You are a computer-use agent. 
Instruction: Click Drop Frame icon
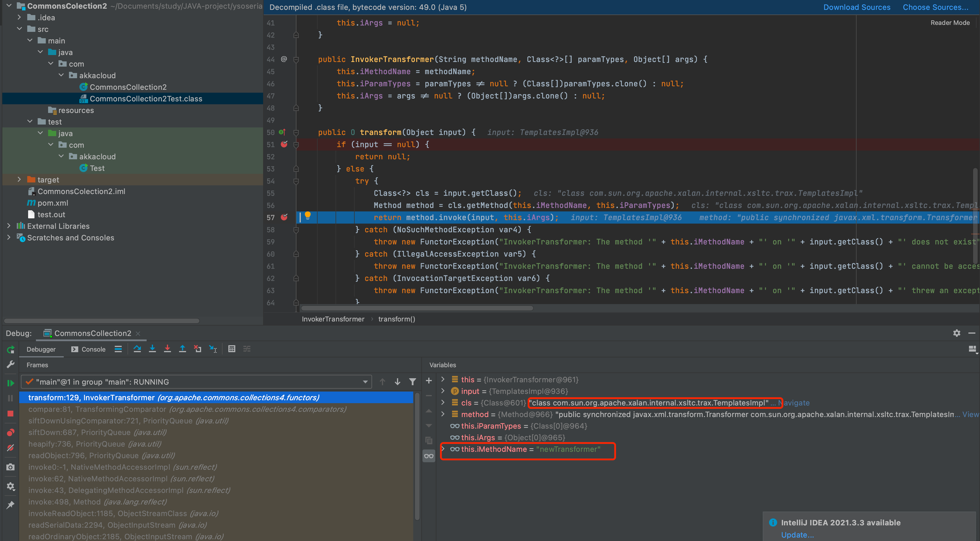coord(197,349)
